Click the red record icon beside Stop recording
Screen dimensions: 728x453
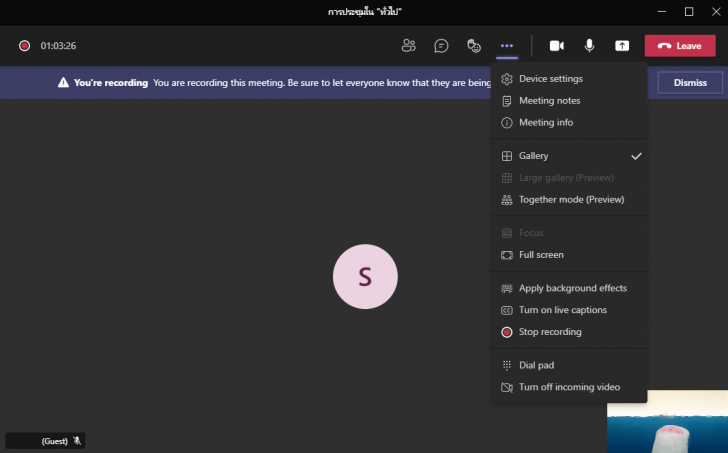pos(507,332)
